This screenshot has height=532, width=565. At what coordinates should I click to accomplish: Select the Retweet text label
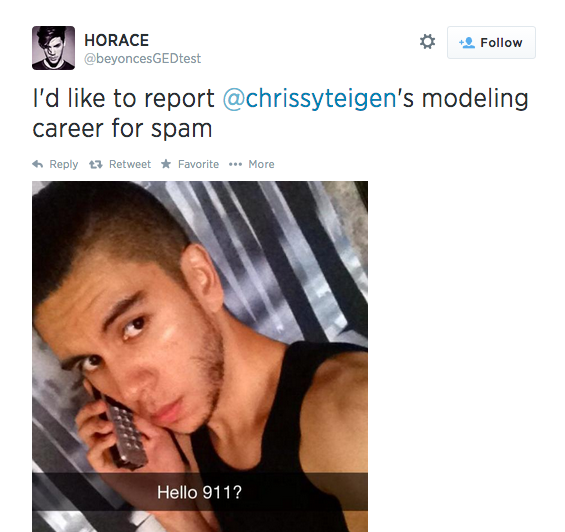(130, 164)
